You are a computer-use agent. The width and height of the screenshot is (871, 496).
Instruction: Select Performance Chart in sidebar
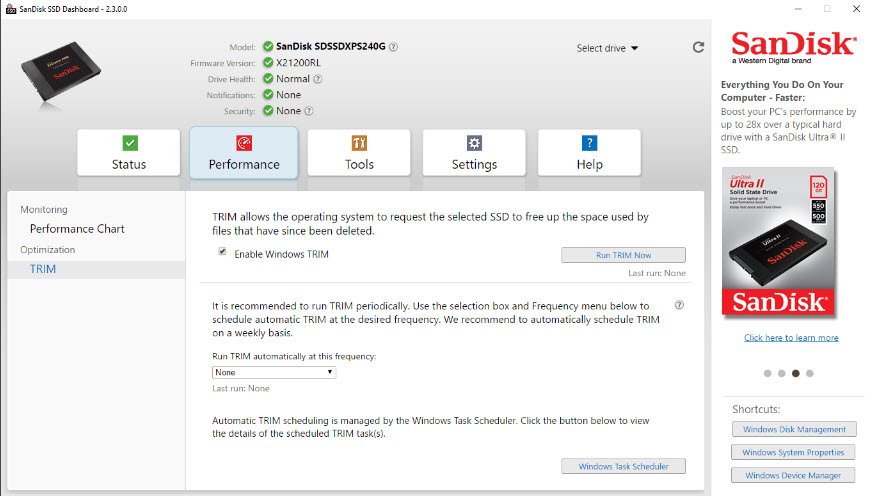[77, 229]
